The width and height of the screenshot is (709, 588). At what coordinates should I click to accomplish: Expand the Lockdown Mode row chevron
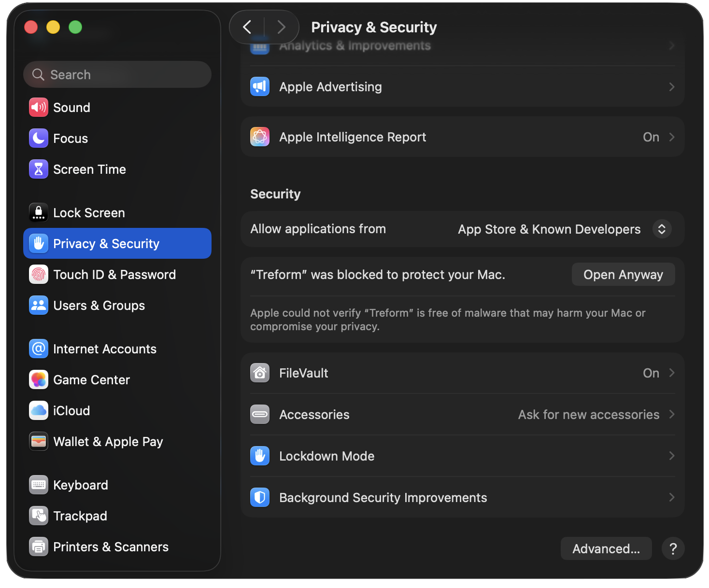click(672, 456)
